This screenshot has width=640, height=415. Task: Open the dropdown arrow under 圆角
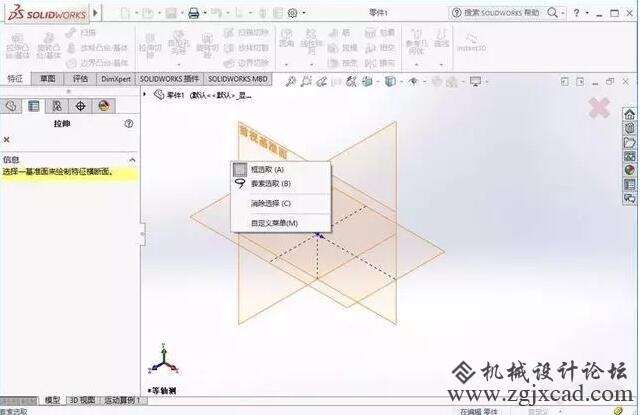287,64
